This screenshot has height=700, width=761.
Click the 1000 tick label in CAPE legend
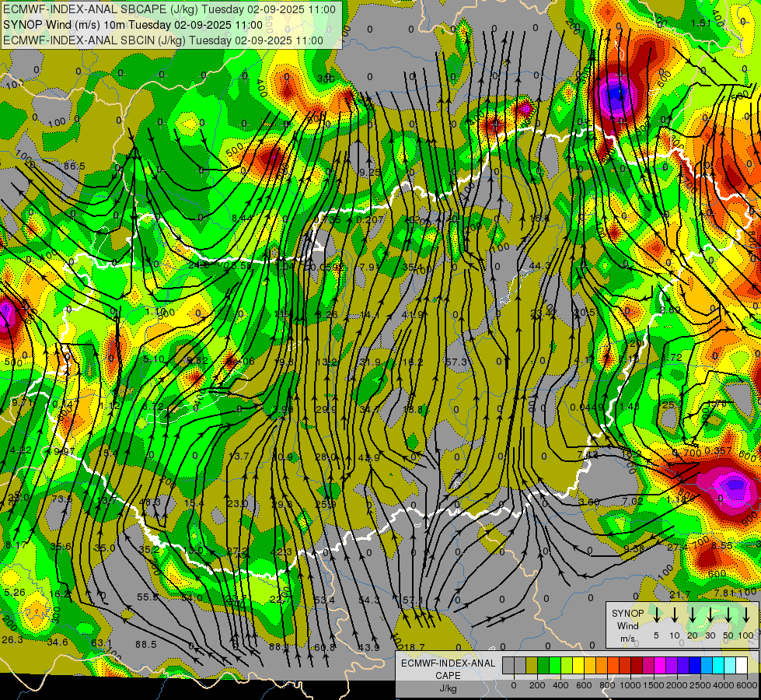pos(630,685)
